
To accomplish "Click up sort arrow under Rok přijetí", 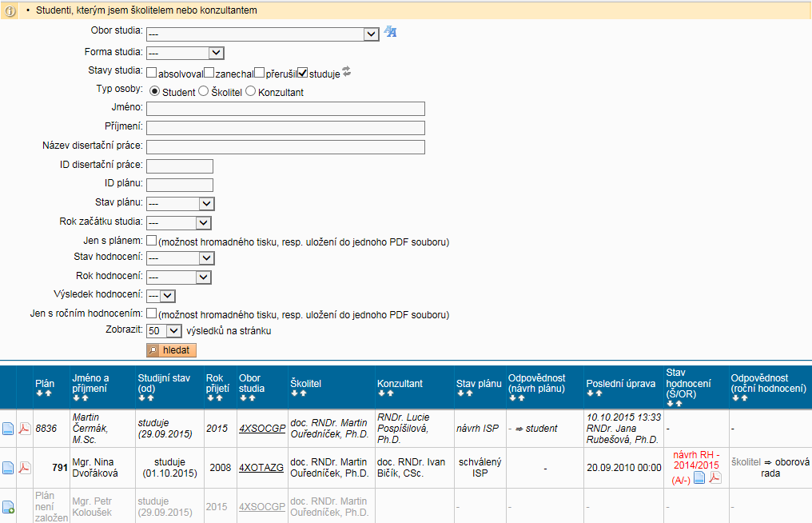I will tap(218, 398).
